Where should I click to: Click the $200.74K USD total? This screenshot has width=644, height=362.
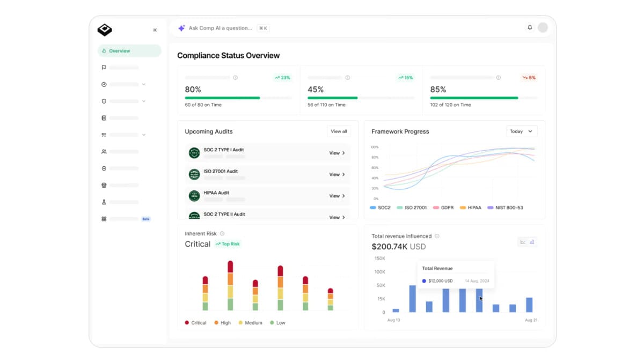[399, 247]
